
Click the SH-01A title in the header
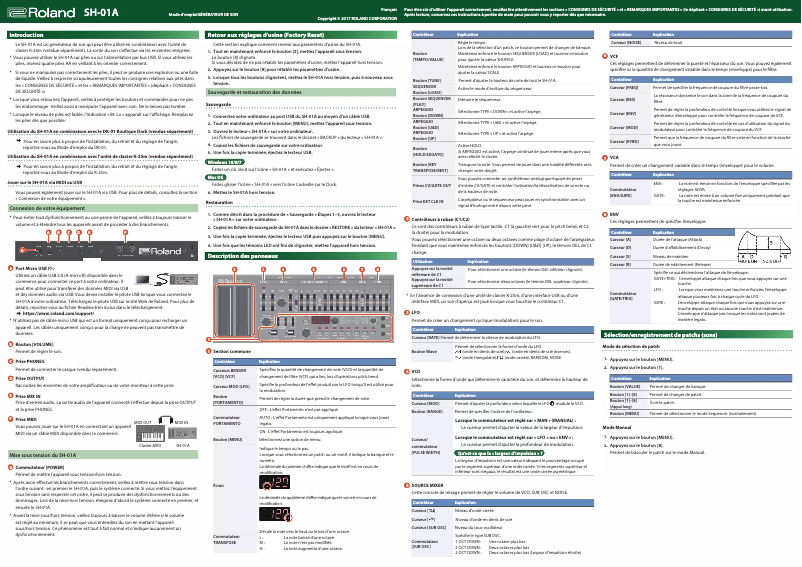tap(98, 11)
